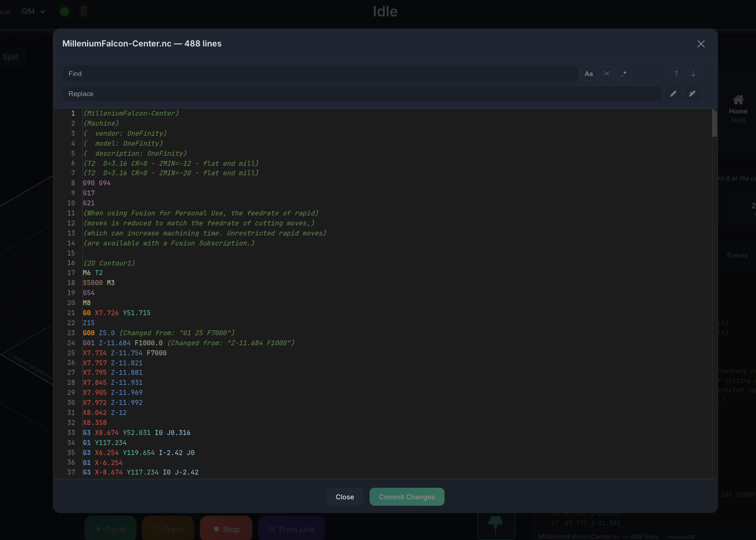Open the G54 workspace dropdown
Image resolution: width=756 pixels, height=540 pixels.
(x=34, y=11)
